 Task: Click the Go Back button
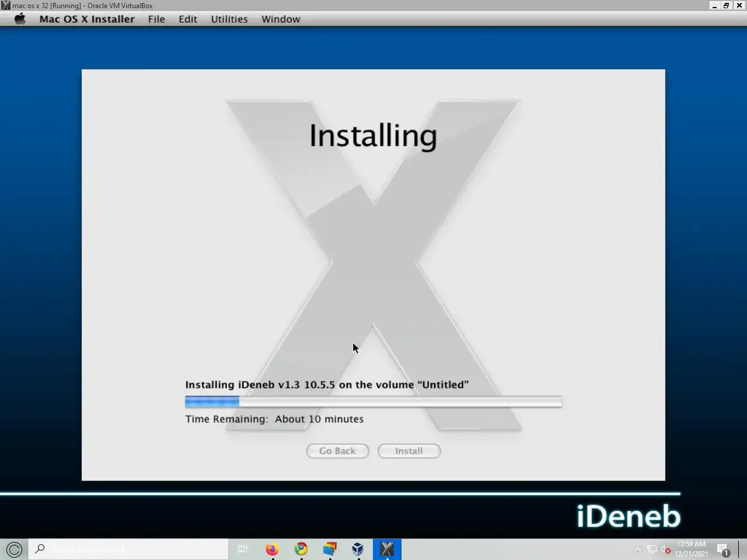click(x=337, y=451)
